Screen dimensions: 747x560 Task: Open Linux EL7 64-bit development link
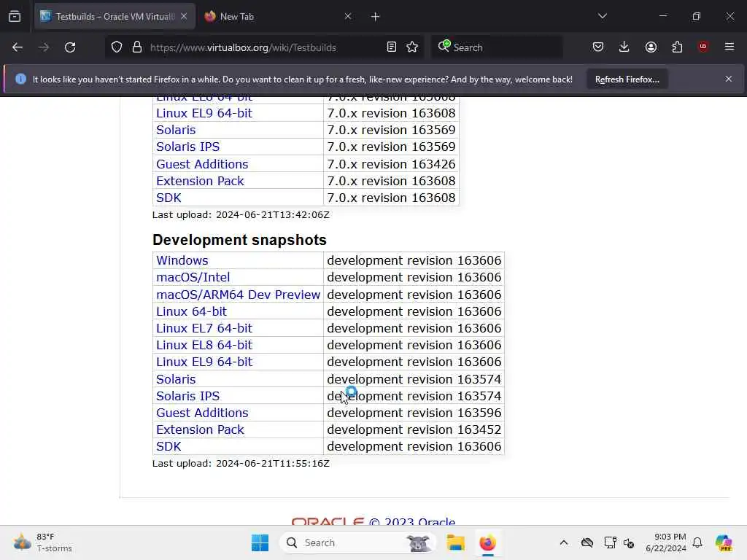[x=204, y=328]
